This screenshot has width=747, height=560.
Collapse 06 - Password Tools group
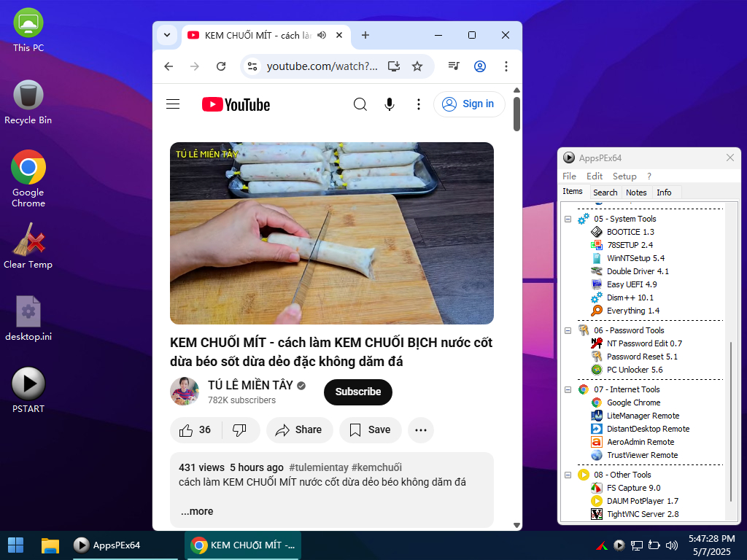(568, 330)
